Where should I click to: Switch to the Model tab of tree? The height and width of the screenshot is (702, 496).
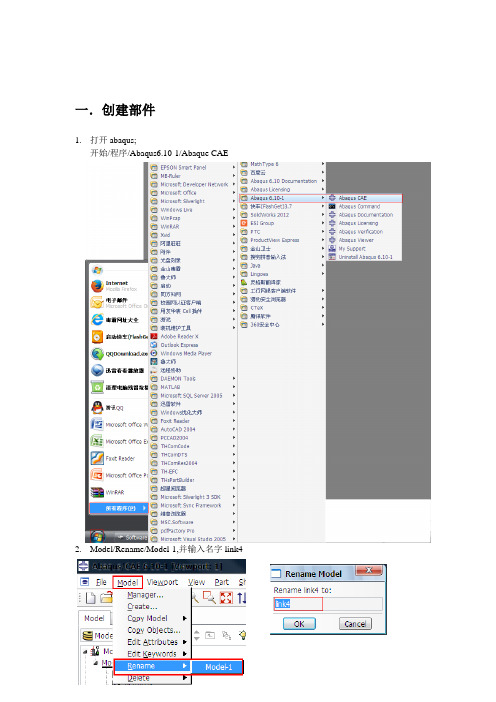pyautogui.click(x=94, y=618)
